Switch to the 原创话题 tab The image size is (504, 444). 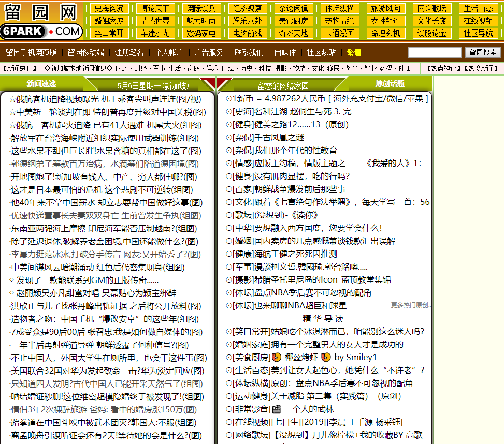coord(390,84)
